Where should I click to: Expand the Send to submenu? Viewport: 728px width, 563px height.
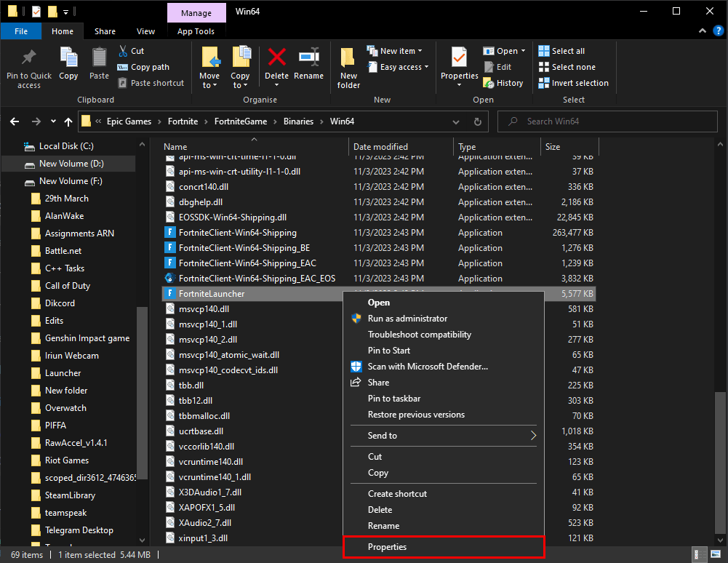443,435
